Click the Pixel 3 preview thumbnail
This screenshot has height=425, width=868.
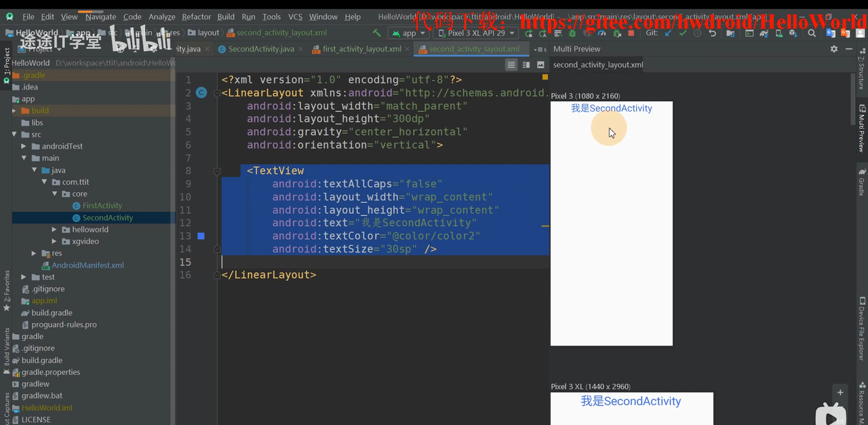pos(611,223)
